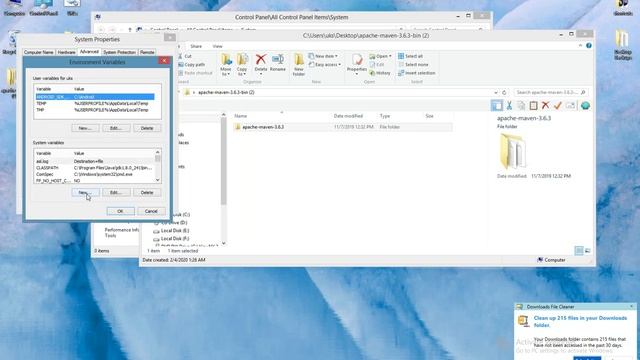Click Delete under System variables

(x=147, y=192)
